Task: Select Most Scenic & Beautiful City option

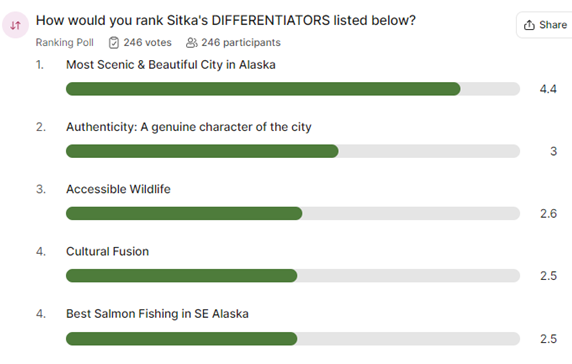Action: pos(171,65)
